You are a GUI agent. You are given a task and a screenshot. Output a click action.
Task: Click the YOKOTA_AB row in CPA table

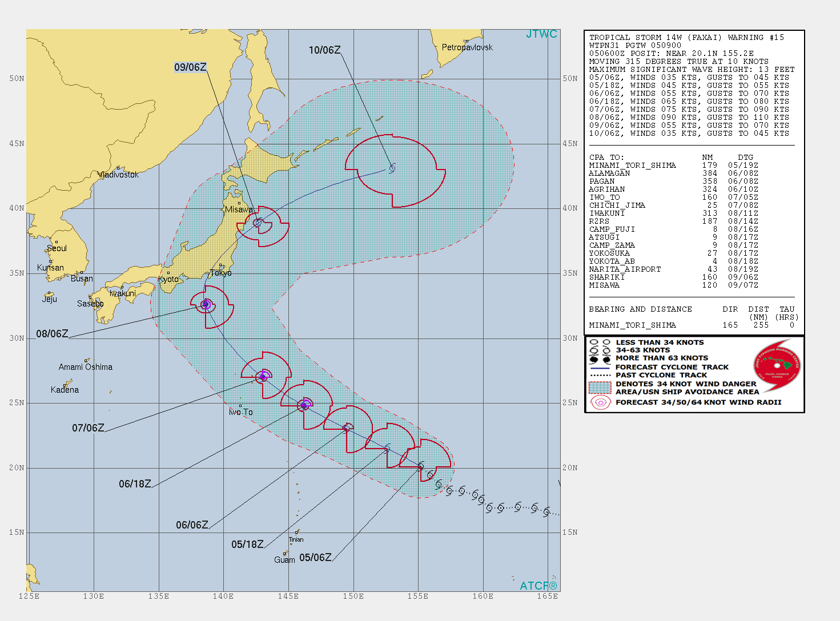pyautogui.click(x=674, y=261)
